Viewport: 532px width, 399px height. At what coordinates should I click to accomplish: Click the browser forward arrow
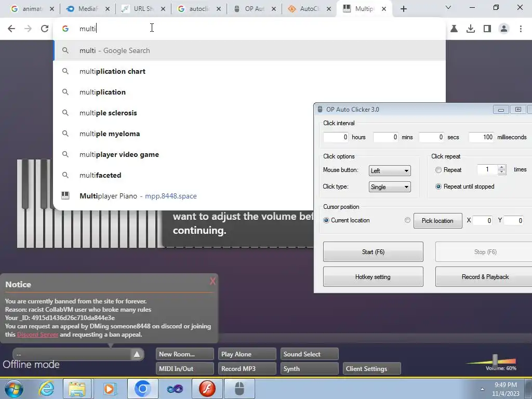click(28, 29)
